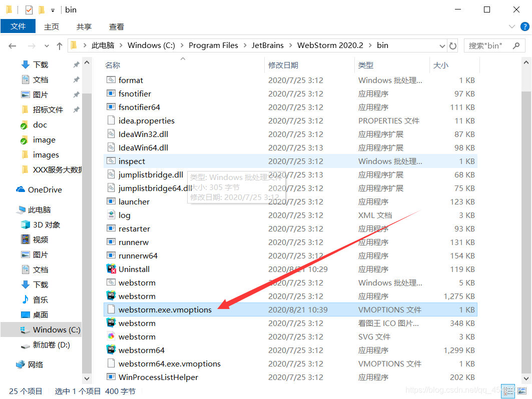Open 桌面 in navigation pane
The image size is (532, 399).
pyautogui.click(x=41, y=314)
